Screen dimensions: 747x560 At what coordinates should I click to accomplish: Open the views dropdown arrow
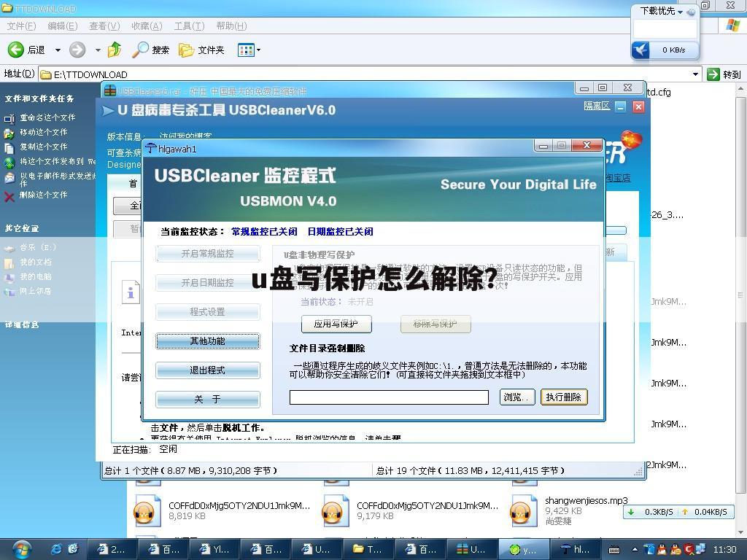259,50
